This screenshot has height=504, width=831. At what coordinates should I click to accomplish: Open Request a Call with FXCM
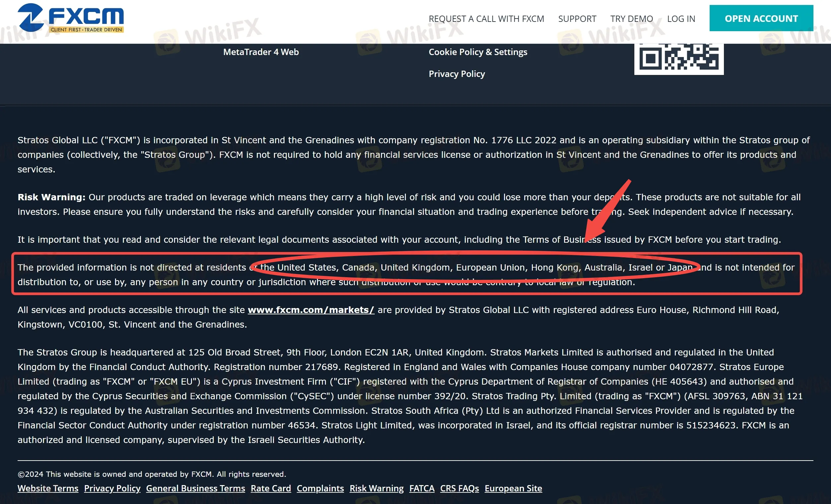pos(486,19)
